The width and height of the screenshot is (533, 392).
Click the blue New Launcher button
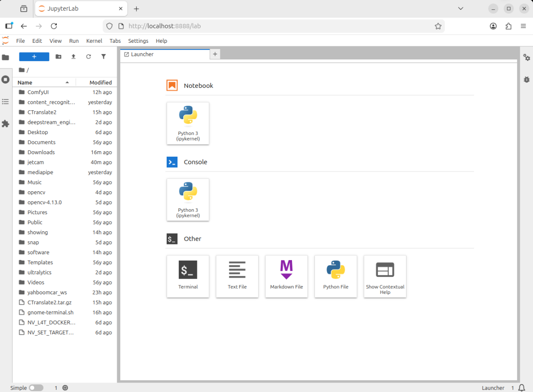pyautogui.click(x=34, y=57)
